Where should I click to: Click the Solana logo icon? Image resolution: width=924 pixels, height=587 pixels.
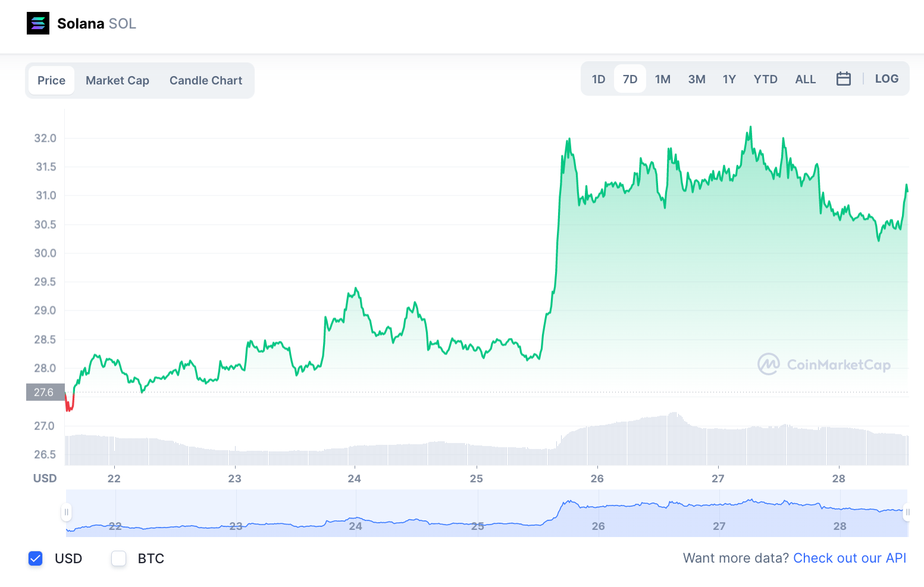38,23
